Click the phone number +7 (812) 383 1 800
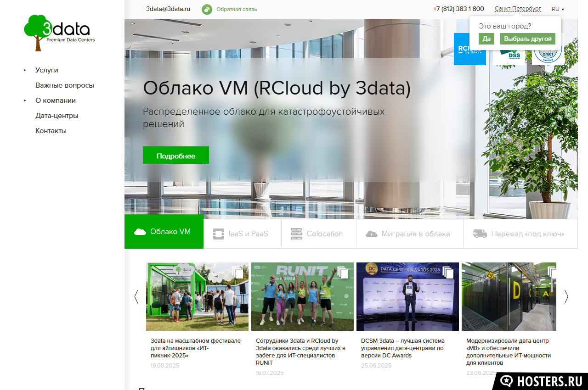 click(x=458, y=9)
